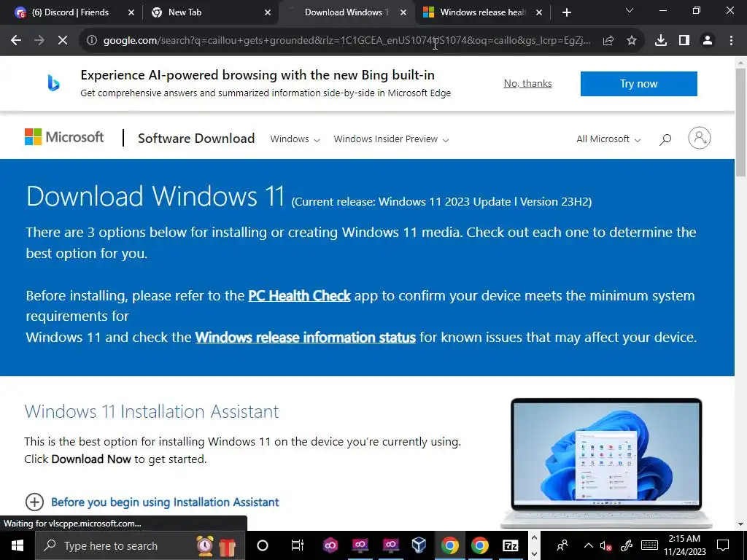Click the Windows 11 laptop image
The height and width of the screenshot is (560, 747).
(x=606, y=463)
